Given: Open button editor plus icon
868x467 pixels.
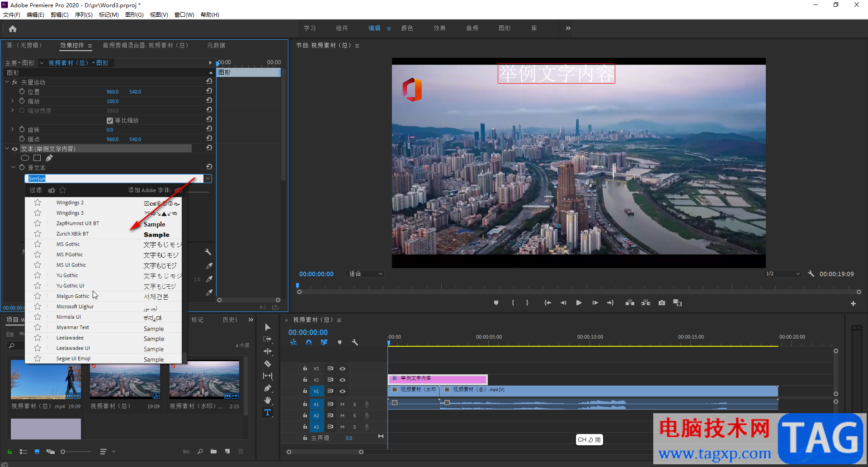Looking at the screenshot, I should pyautogui.click(x=853, y=303).
